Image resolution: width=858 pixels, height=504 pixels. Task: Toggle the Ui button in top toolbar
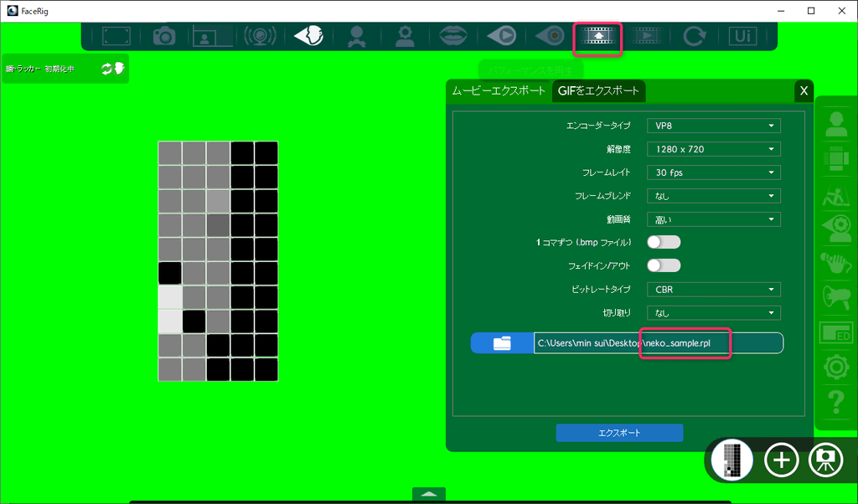point(742,36)
